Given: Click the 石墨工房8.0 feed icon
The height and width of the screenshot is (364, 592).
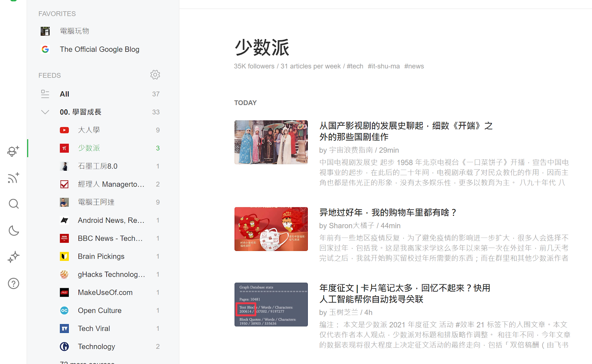Looking at the screenshot, I should [64, 166].
